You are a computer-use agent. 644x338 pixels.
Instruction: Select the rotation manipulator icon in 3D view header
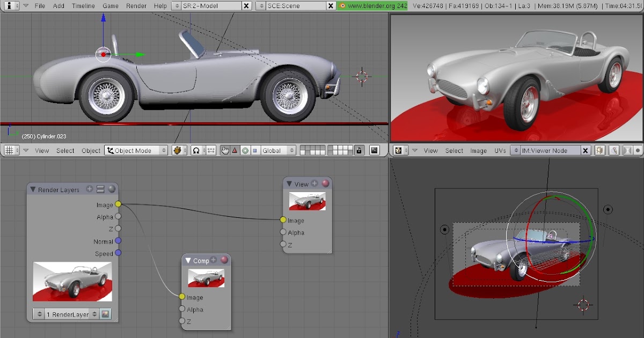245,150
